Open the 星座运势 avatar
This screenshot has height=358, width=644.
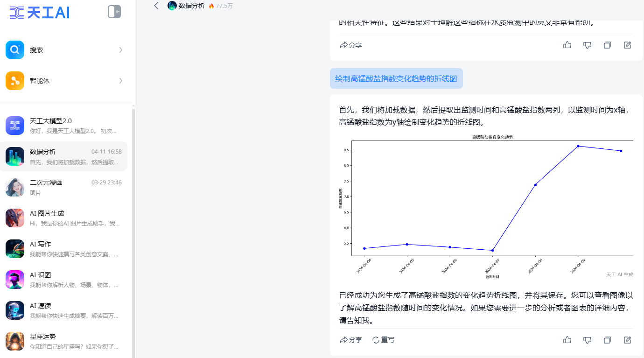[x=15, y=341]
